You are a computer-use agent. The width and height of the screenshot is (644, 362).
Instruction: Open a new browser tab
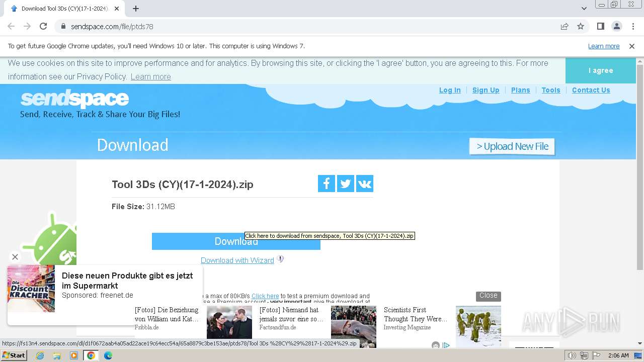point(136,9)
